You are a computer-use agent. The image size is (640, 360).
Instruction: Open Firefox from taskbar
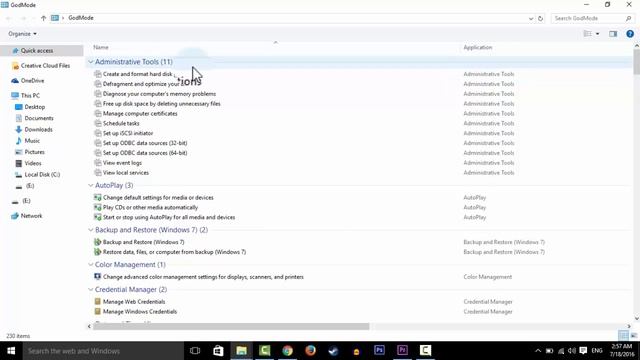click(x=310, y=351)
